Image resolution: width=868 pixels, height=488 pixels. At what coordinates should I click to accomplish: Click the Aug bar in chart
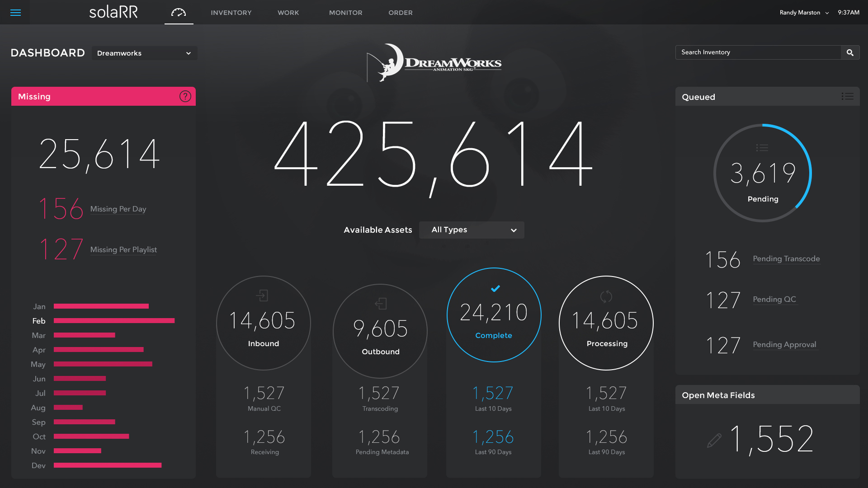(68, 408)
